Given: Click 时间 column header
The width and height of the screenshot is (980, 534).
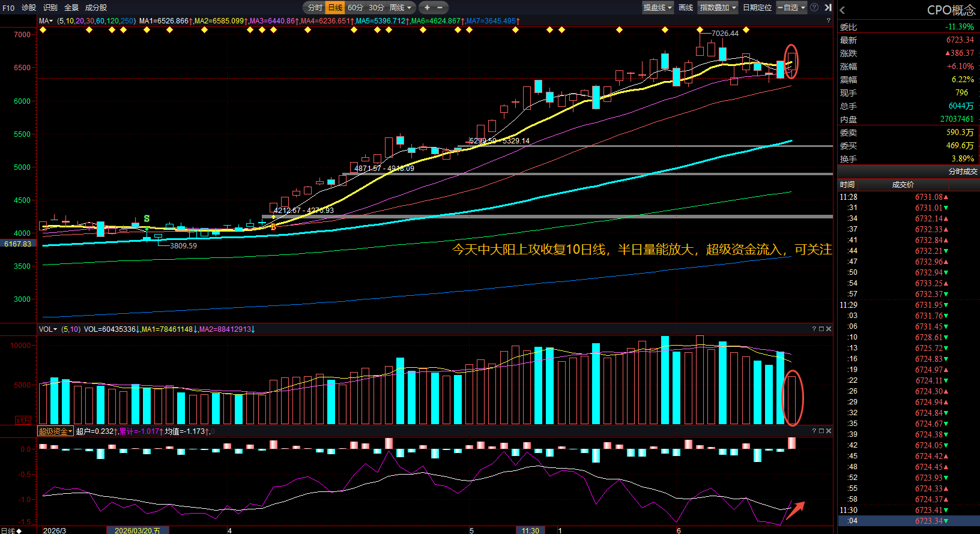Looking at the screenshot, I should [x=847, y=185].
